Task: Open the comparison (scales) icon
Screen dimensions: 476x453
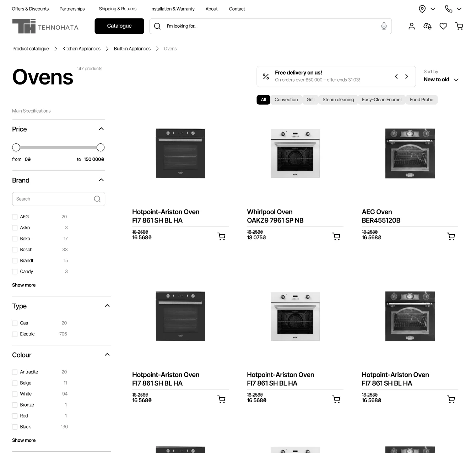Action: point(427,26)
